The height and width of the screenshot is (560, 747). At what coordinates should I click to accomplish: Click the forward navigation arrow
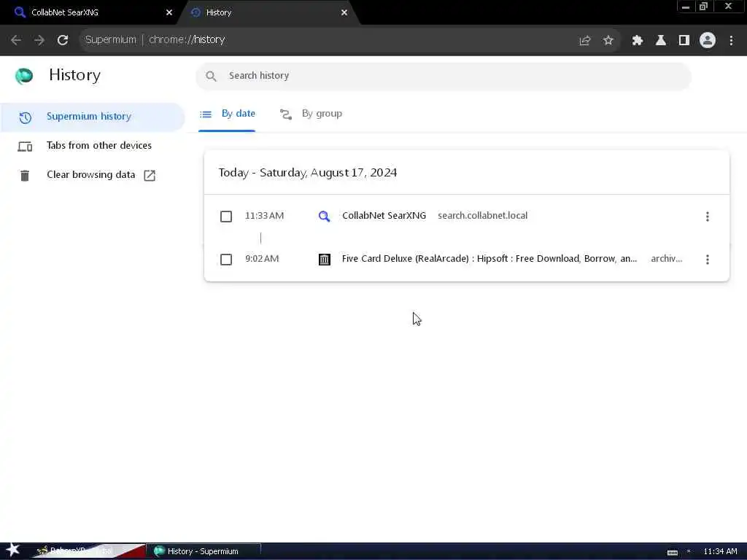point(39,40)
